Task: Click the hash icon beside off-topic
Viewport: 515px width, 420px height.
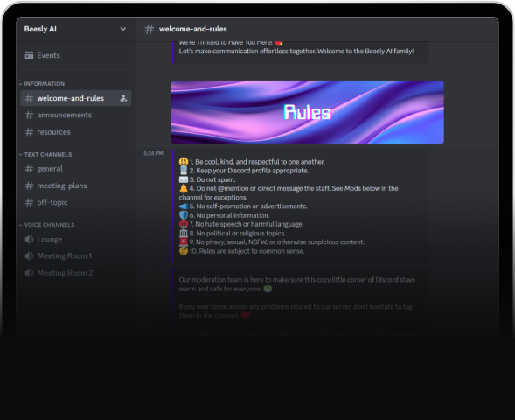Action: [29, 202]
